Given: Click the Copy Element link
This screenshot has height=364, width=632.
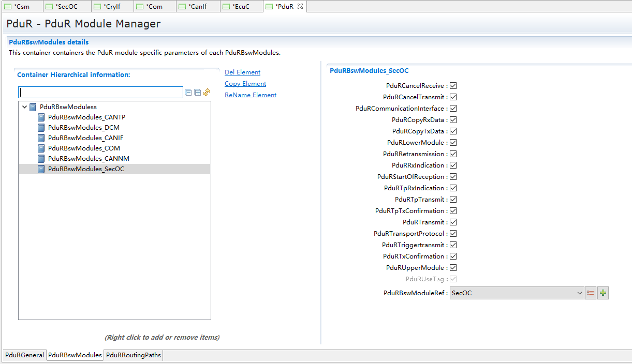Looking at the screenshot, I should click(245, 84).
